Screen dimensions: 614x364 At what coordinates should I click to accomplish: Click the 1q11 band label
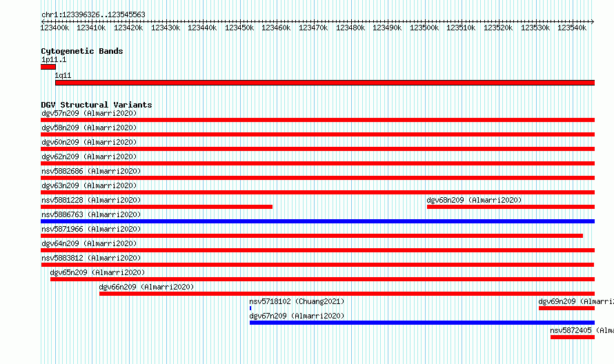click(63, 75)
